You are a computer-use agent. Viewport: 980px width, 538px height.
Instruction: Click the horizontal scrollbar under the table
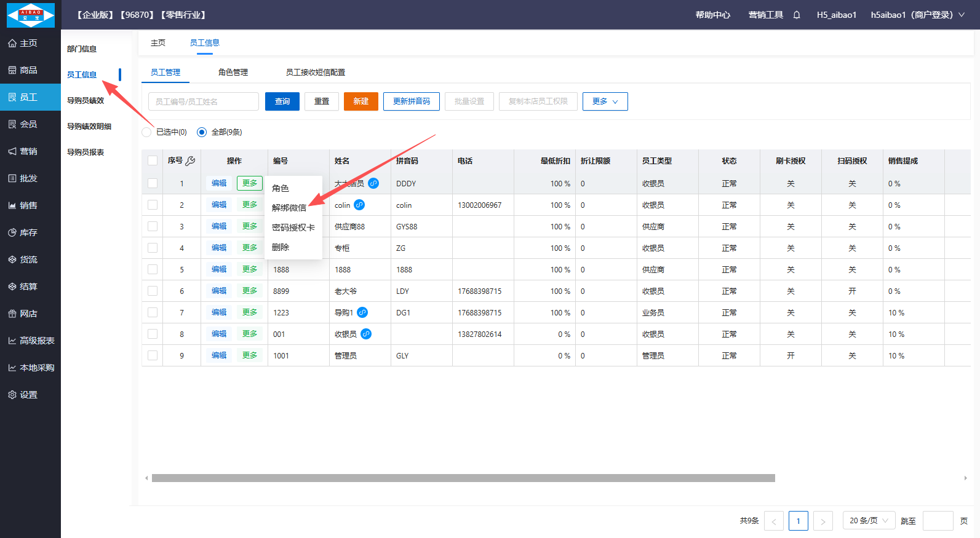point(463,478)
